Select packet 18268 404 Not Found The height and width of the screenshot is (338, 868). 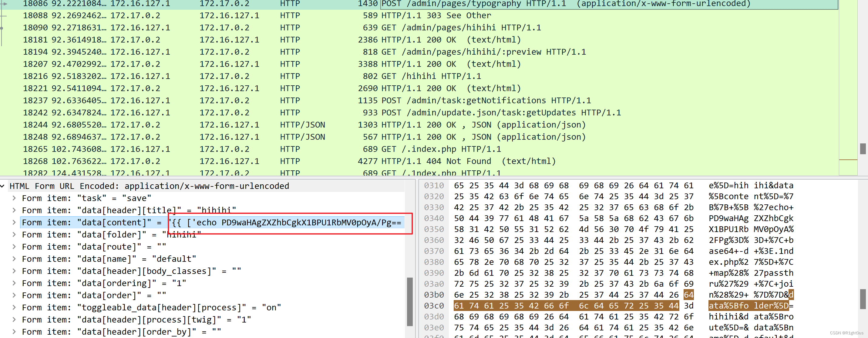coord(419,161)
